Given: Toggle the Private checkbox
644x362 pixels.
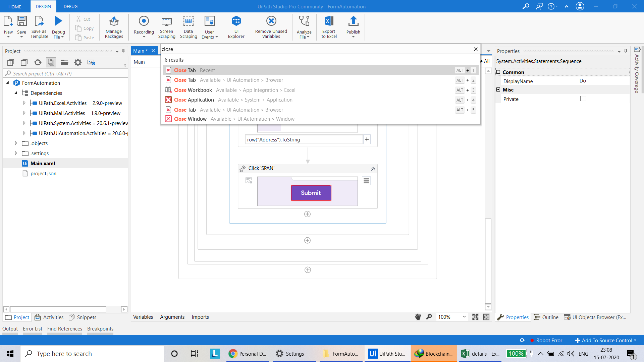Looking at the screenshot, I should coord(583,99).
